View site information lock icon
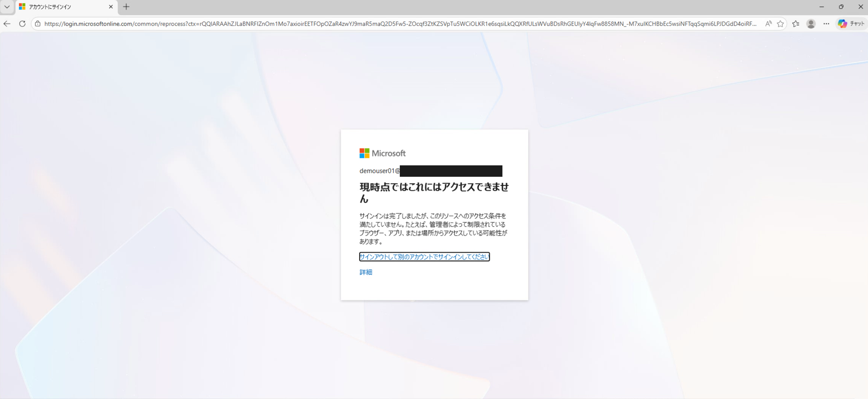The height and width of the screenshot is (399, 868). click(x=38, y=24)
